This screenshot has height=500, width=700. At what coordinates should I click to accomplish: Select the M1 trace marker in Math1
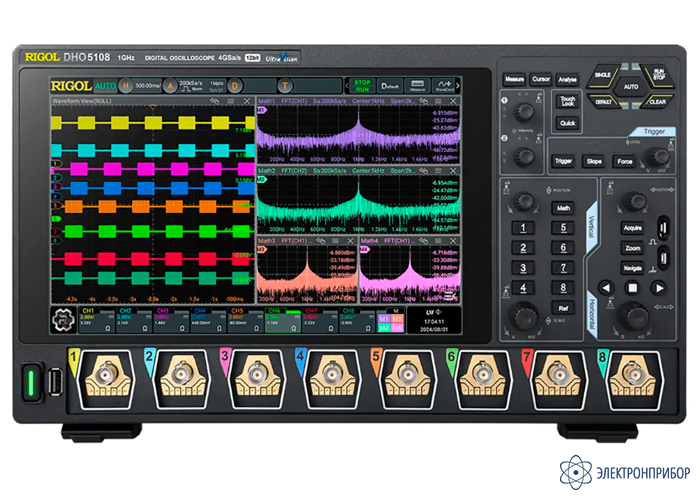click(262, 110)
